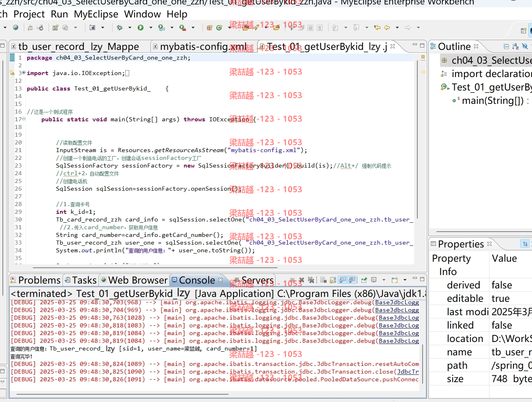Expand folded import block at line 3
532x402 pixels.
(x=24, y=73)
